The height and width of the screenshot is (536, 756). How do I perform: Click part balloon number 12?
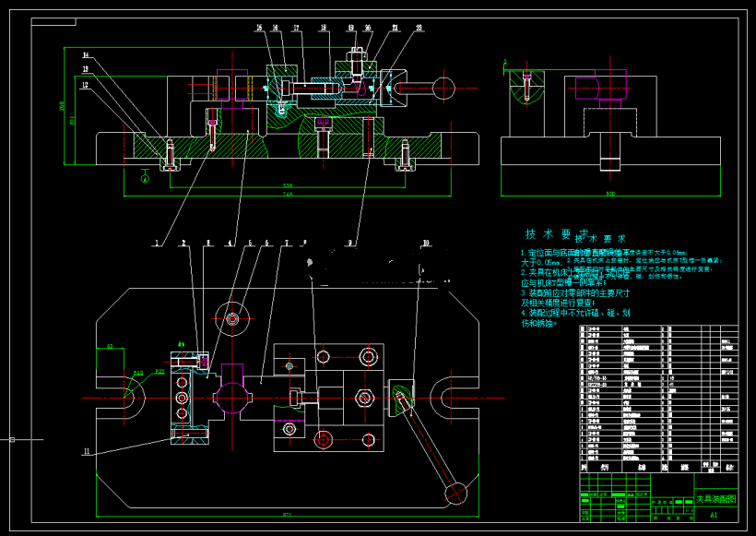tap(85, 85)
